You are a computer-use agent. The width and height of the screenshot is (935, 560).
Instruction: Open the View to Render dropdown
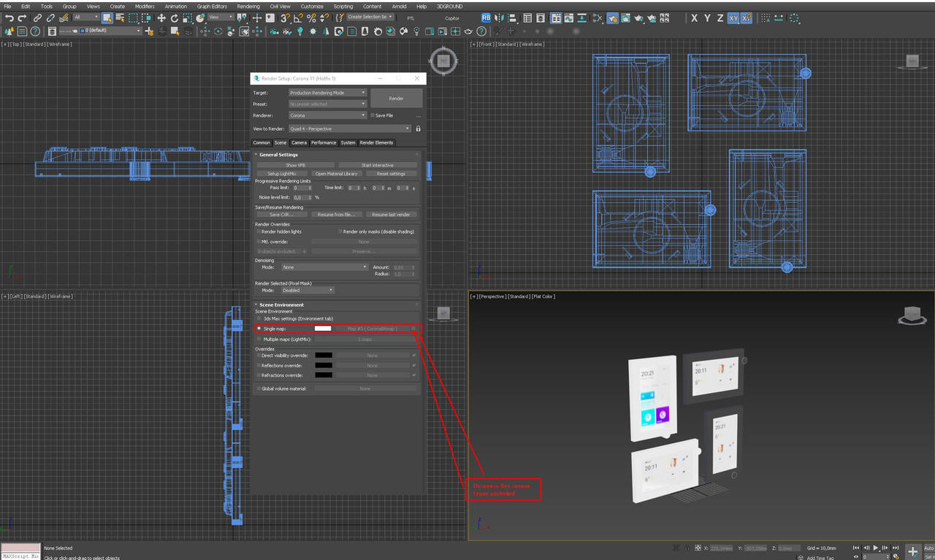[349, 129]
